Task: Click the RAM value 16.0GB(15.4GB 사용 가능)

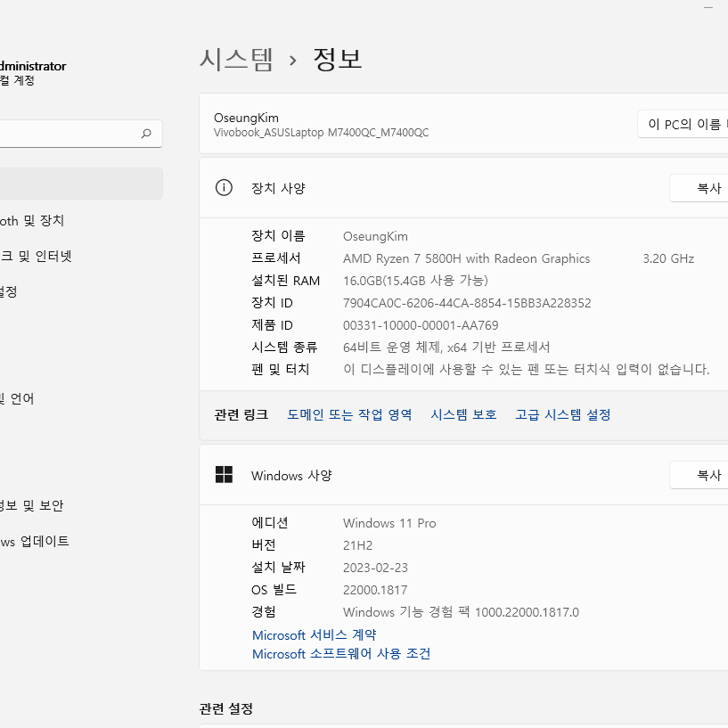Action: (x=415, y=281)
